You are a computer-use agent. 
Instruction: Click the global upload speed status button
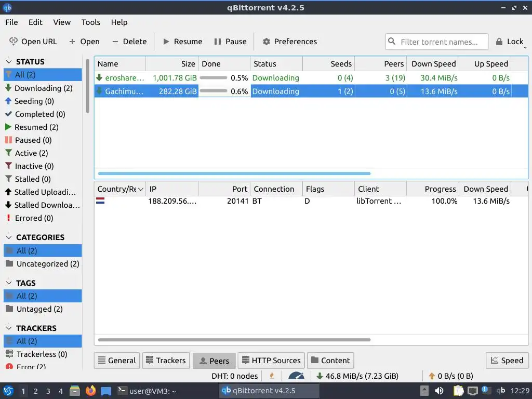coord(450,376)
